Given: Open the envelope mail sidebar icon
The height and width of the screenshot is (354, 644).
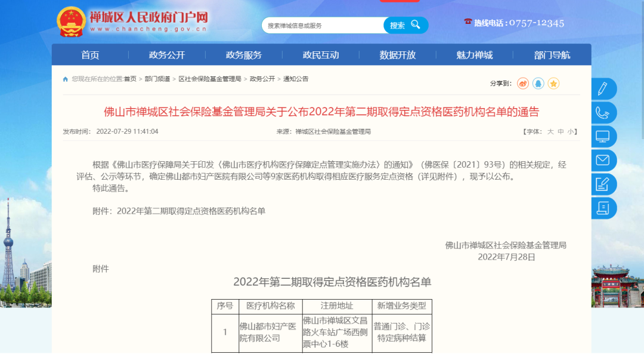Looking at the screenshot, I should [603, 161].
